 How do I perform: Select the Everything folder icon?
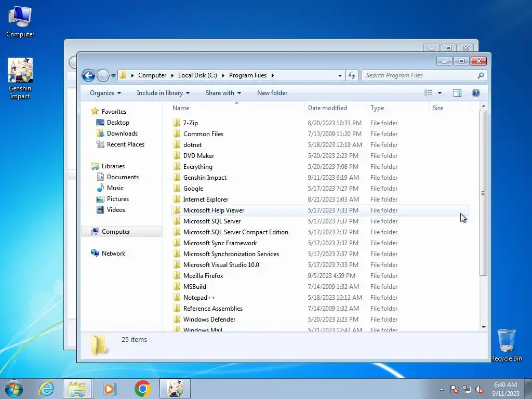(x=177, y=167)
